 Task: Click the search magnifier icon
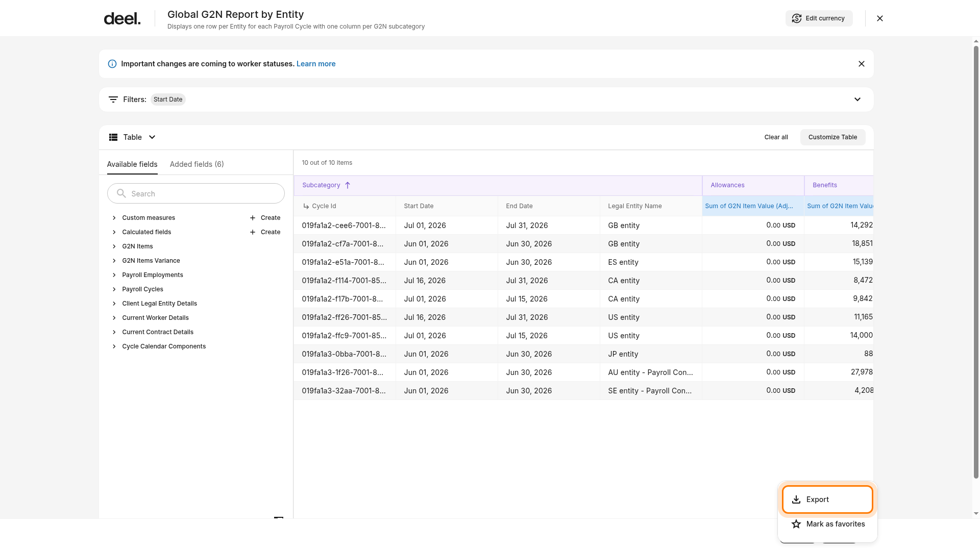point(121,193)
